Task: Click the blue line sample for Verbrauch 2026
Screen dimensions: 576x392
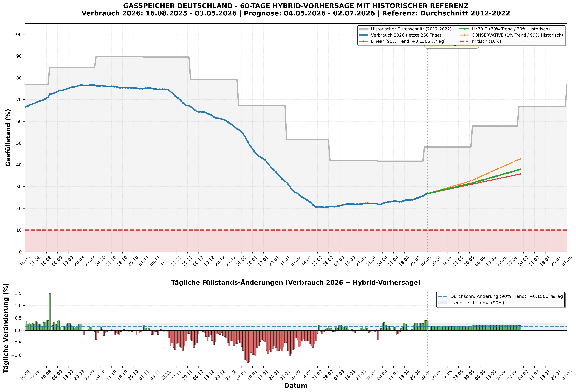Action: [x=364, y=35]
